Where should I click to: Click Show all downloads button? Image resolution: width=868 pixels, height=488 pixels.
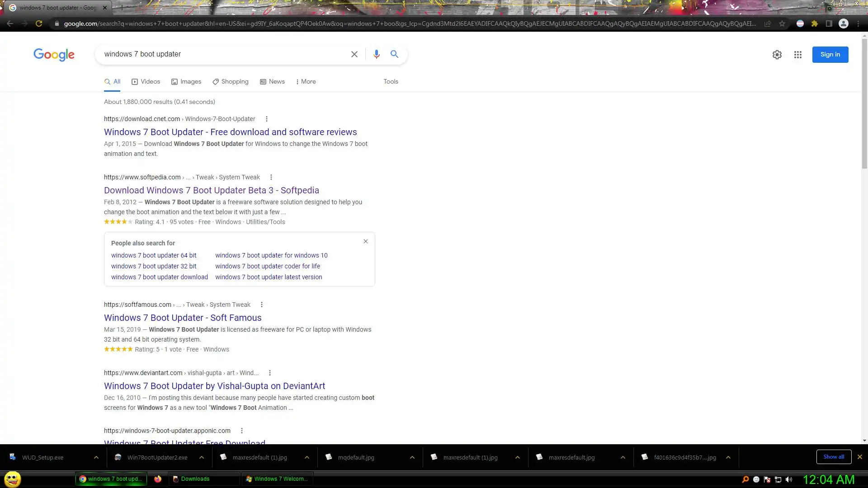pyautogui.click(x=833, y=457)
